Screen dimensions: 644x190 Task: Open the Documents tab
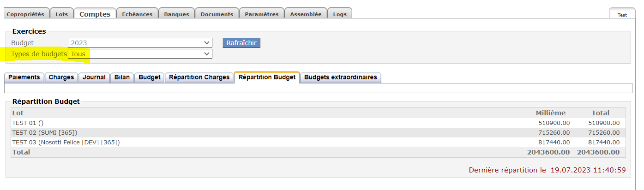point(217,14)
